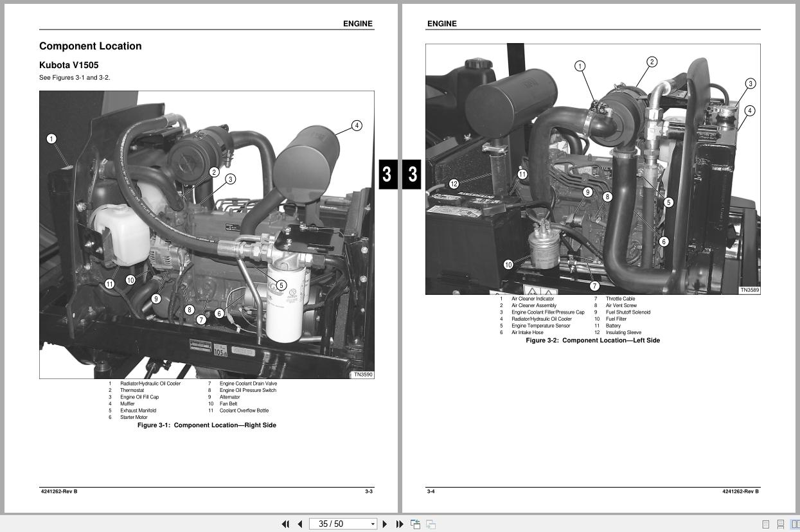Click 'Throttle Cable' legend entry
The width and height of the screenshot is (800, 532).
pyautogui.click(x=621, y=299)
